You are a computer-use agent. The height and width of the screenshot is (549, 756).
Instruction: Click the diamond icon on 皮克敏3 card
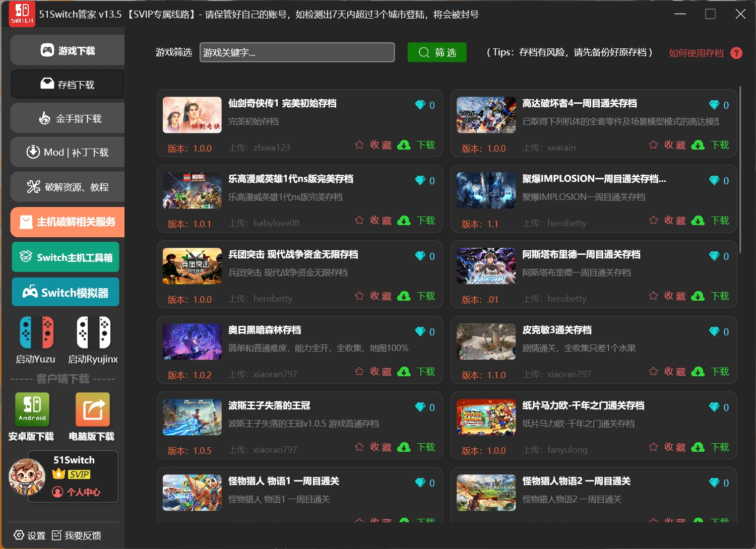coord(714,331)
